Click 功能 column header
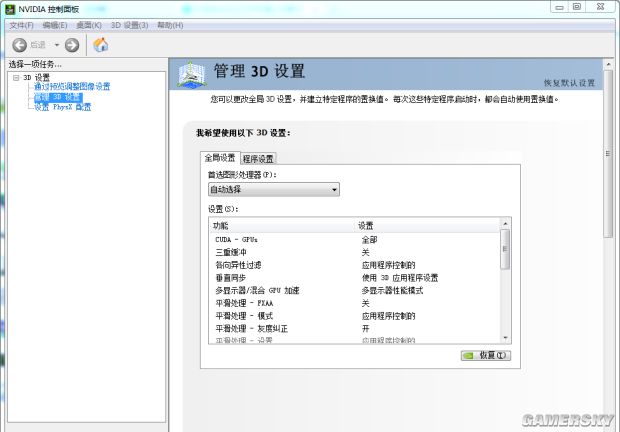Screen dimensions: 620x432 (x=283, y=226)
